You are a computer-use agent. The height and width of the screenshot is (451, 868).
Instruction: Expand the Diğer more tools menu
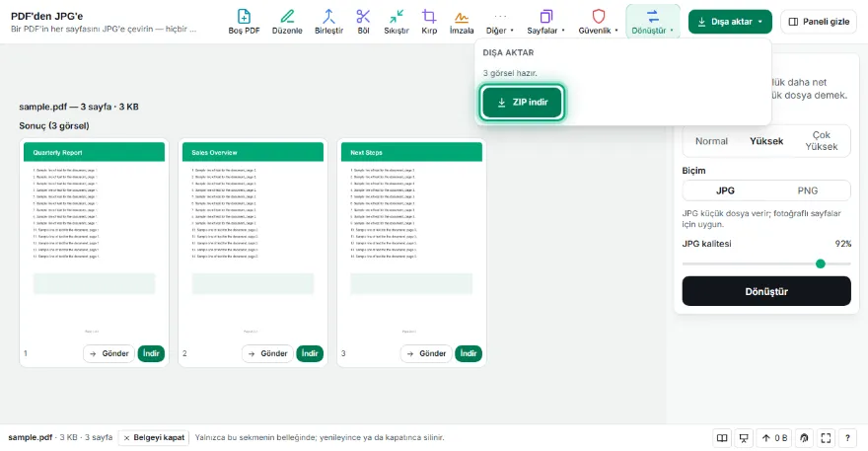(499, 22)
